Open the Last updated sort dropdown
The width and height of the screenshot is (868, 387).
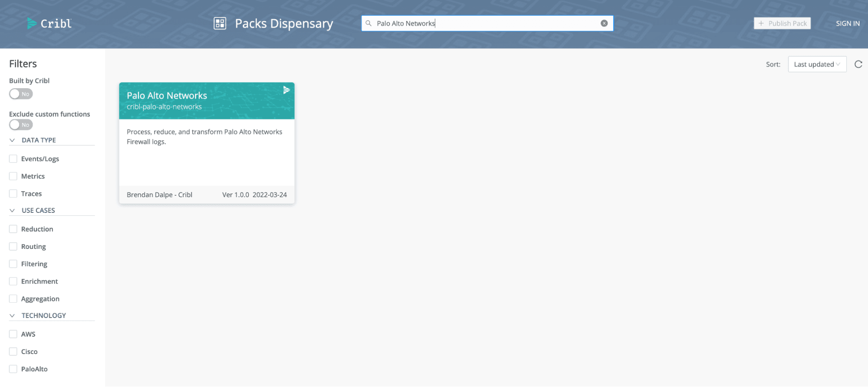(817, 64)
